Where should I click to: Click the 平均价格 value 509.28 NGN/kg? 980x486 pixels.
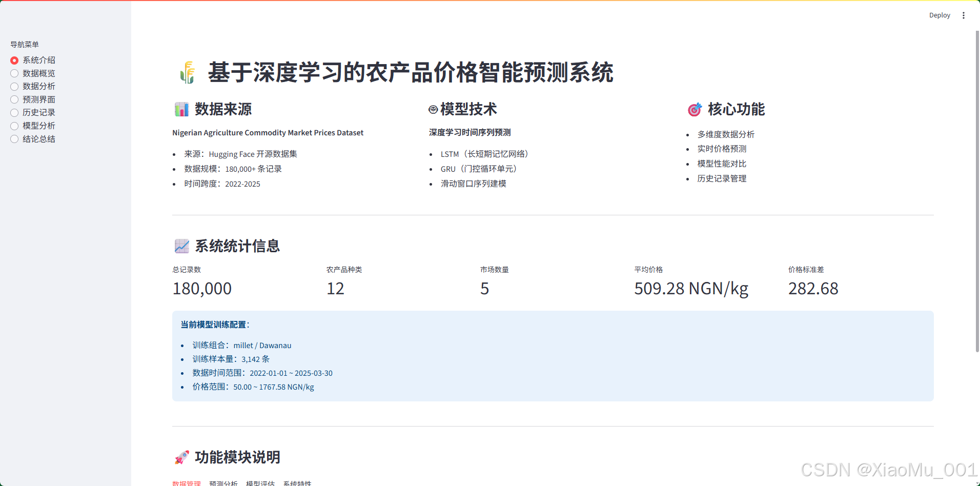[x=691, y=289]
